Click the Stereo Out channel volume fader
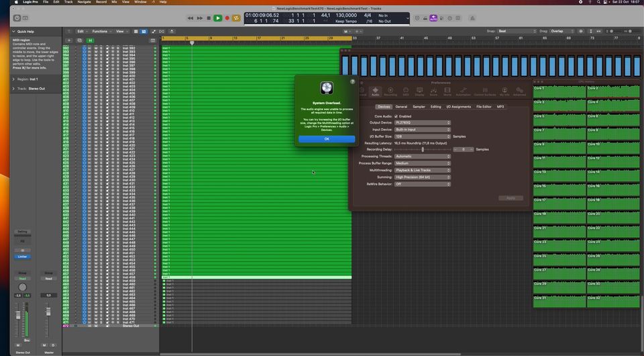This screenshot has height=356, width=644. pyautogui.click(x=18, y=315)
